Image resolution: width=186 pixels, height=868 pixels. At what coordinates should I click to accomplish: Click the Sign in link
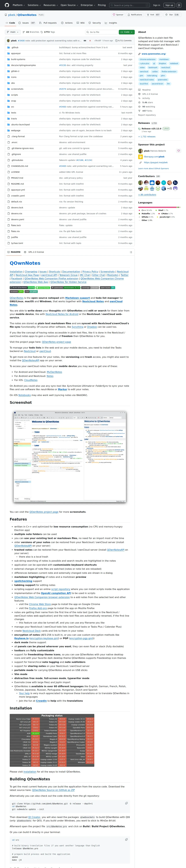click(157, 5)
